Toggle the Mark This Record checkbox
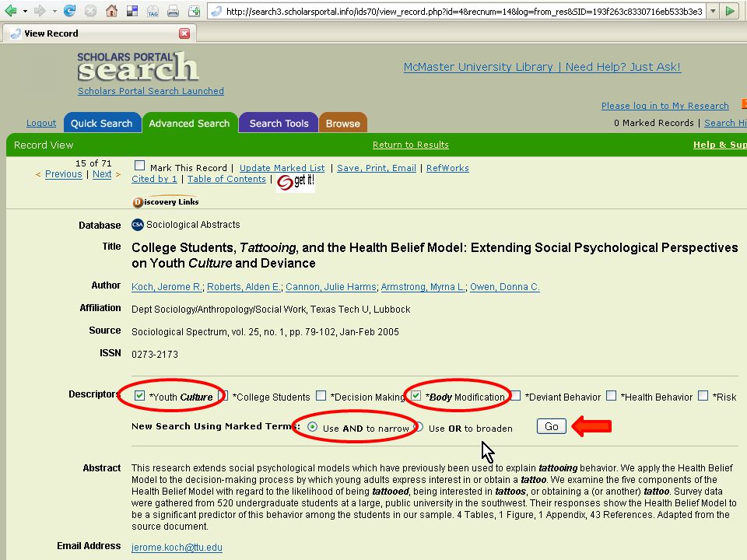747x560 pixels. (x=139, y=165)
